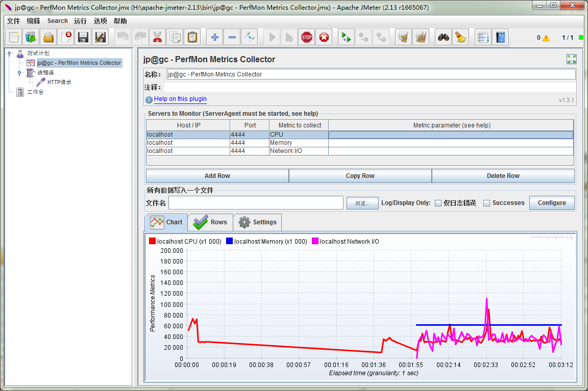Screen dimensions: 588x391
Task: Click the green Start play icon
Action: pos(272,37)
